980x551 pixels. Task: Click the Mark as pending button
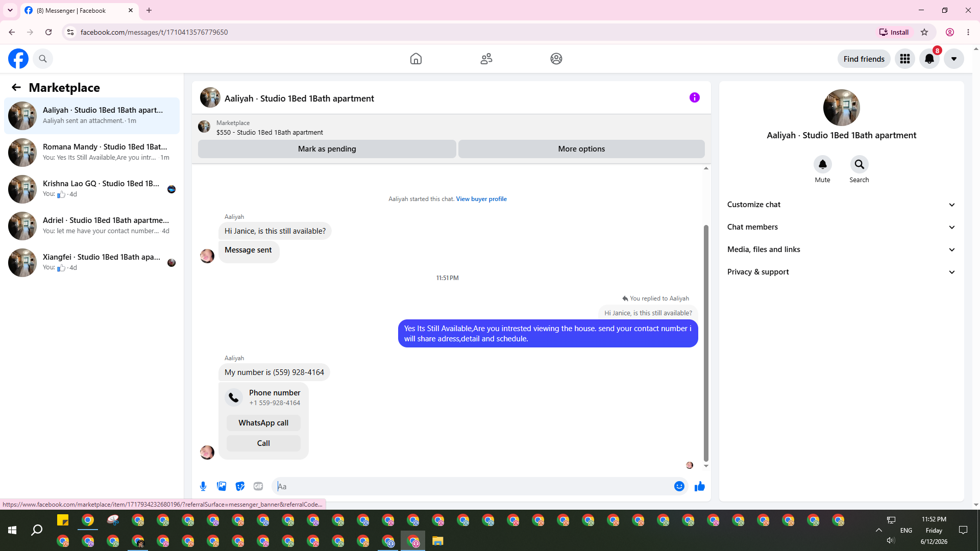(327, 149)
